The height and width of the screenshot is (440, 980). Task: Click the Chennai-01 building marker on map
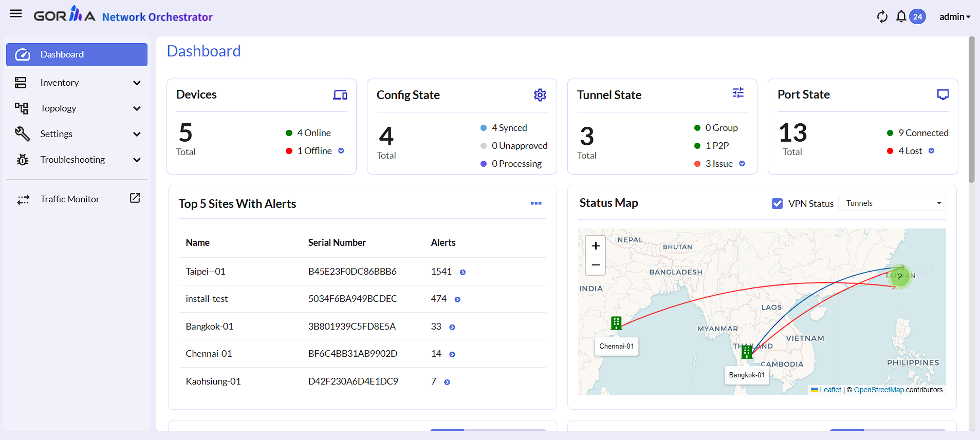(x=616, y=323)
